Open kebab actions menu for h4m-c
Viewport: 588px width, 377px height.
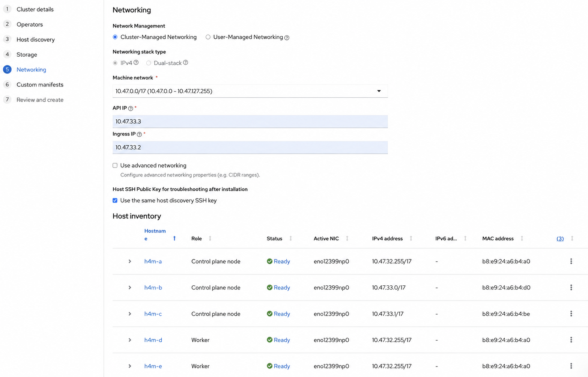pos(571,314)
